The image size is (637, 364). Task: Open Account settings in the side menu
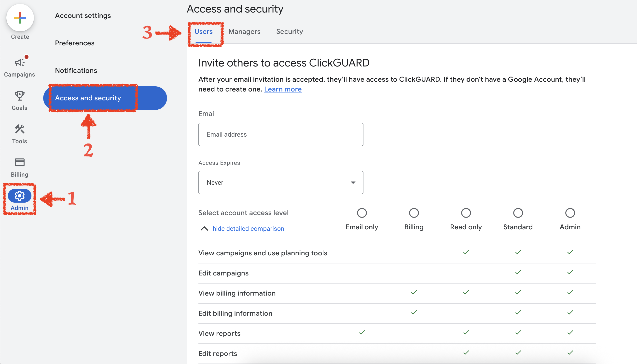[83, 15]
